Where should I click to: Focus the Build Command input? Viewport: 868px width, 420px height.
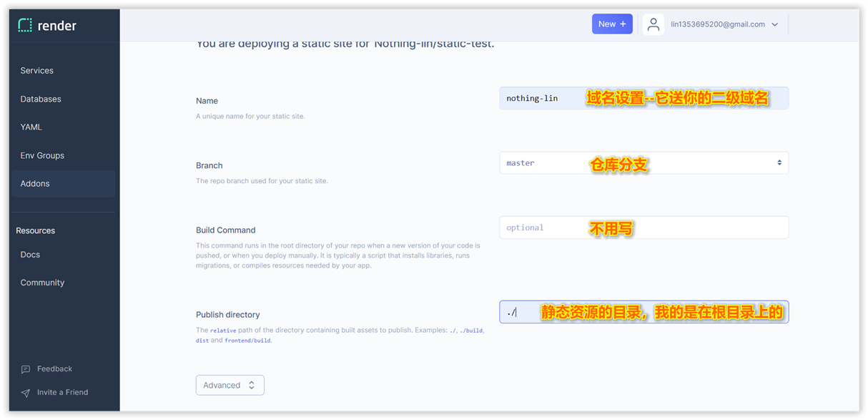tap(644, 228)
